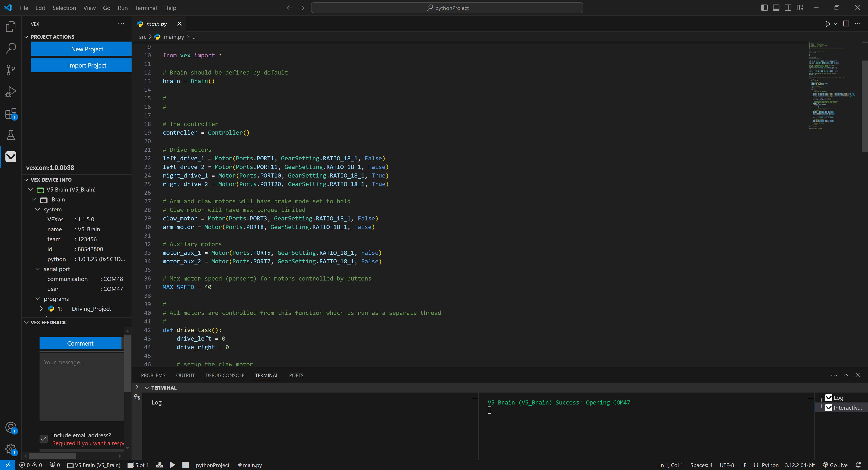The width and height of the screenshot is (868, 470).
Task: Split the editor to the right
Action: pos(846,23)
